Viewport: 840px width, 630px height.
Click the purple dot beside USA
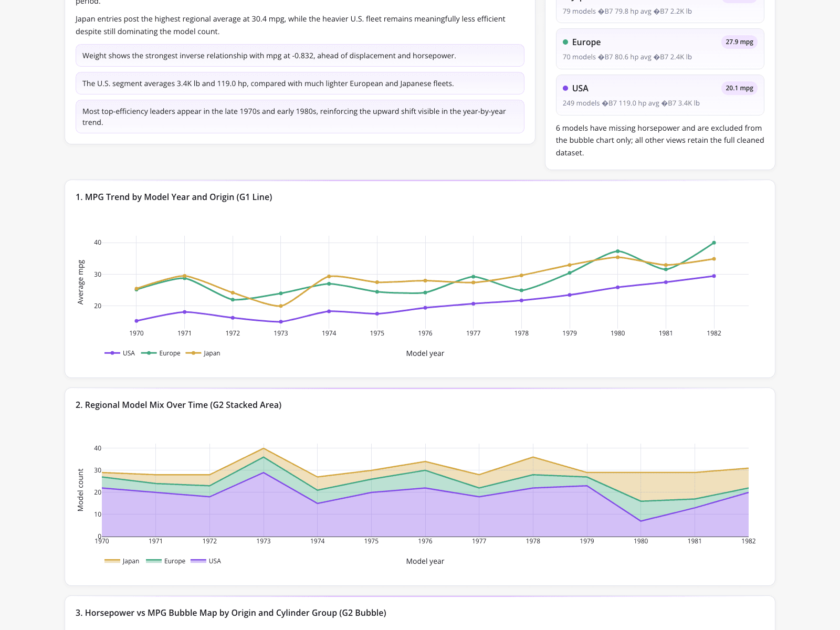tap(565, 88)
